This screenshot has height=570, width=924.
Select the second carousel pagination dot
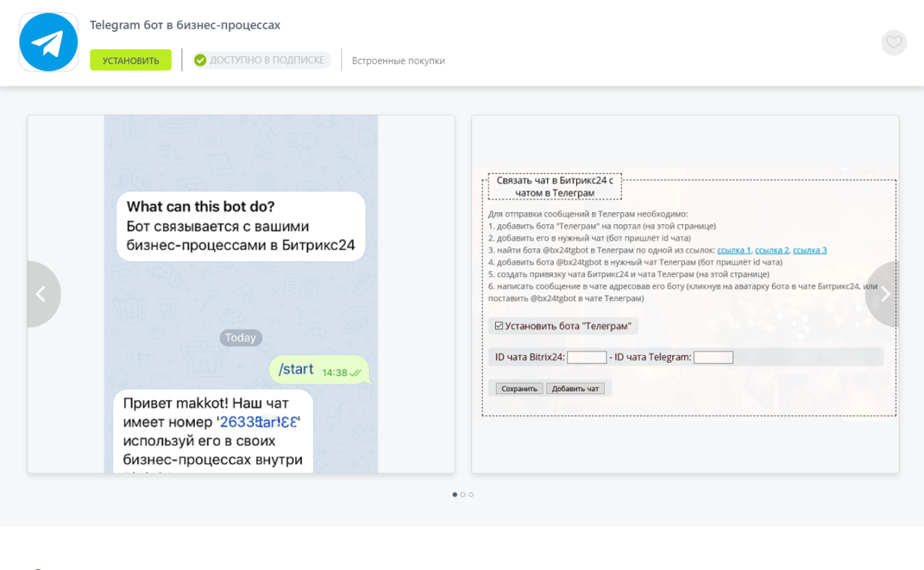click(463, 495)
